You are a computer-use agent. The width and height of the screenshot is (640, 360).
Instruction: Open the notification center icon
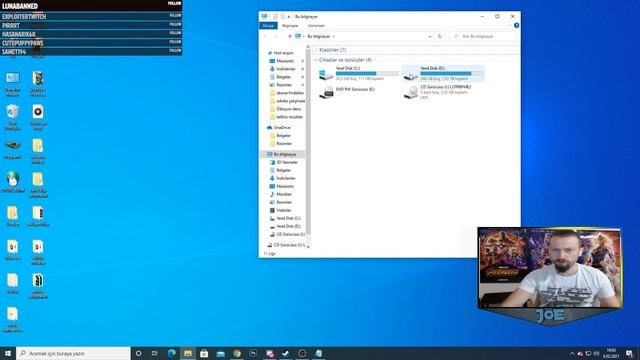[629, 353]
